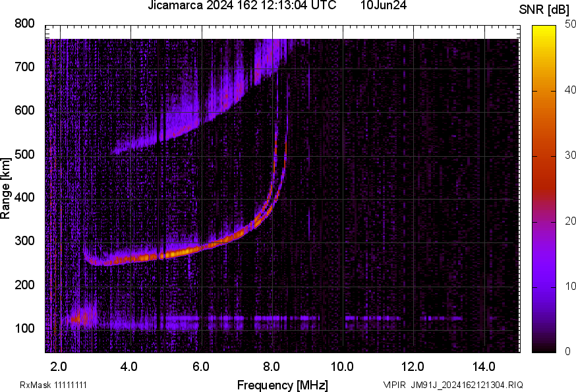Screen dimensions: 576x392
Task: Click the Frequency [MHz] axis label
Action: (283, 385)
